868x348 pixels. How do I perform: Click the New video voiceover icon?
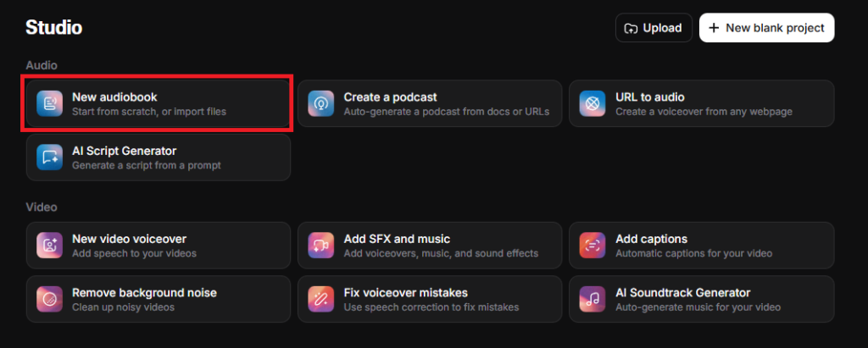click(50, 246)
